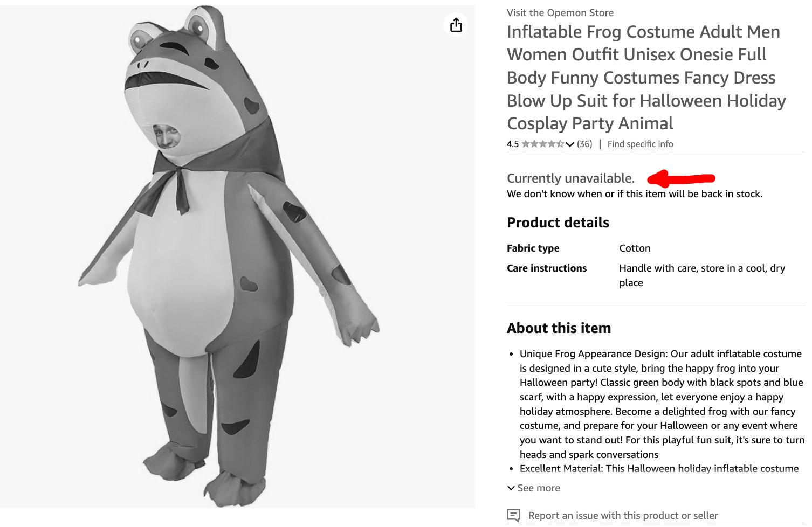
Task: Open the rating breakdown chevron
Action: click(570, 144)
